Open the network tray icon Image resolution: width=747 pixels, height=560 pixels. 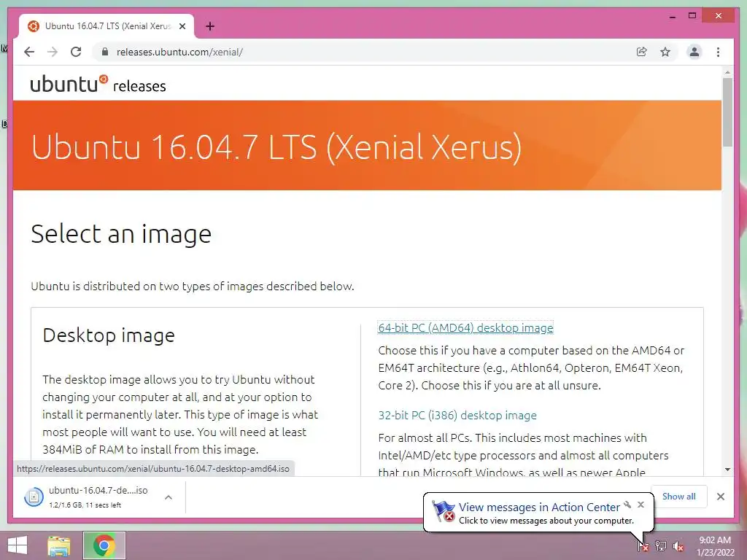661,545
